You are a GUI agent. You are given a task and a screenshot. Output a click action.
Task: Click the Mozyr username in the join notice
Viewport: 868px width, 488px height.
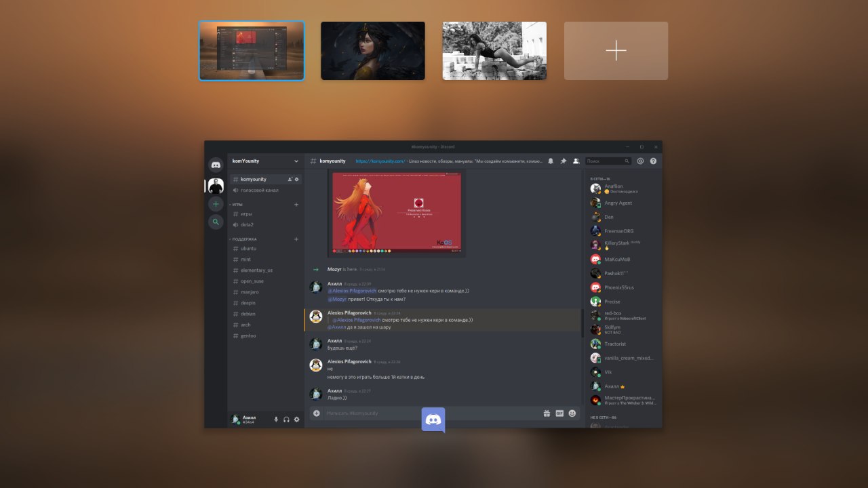(334, 269)
